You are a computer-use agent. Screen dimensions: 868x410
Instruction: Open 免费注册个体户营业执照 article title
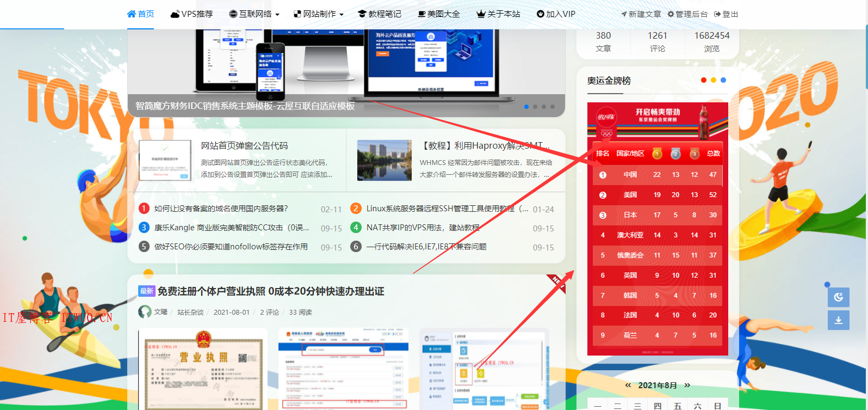(x=271, y=291)
